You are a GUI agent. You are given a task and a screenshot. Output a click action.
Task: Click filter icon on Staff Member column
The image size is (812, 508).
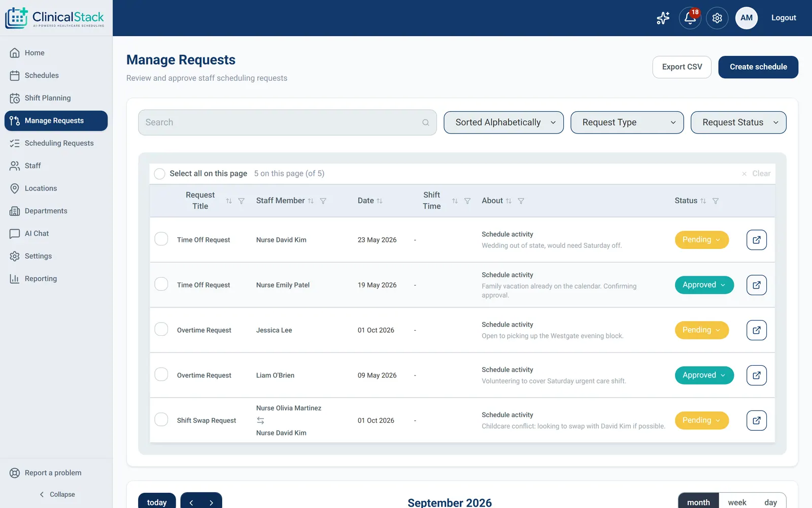[x=323, y=201]
